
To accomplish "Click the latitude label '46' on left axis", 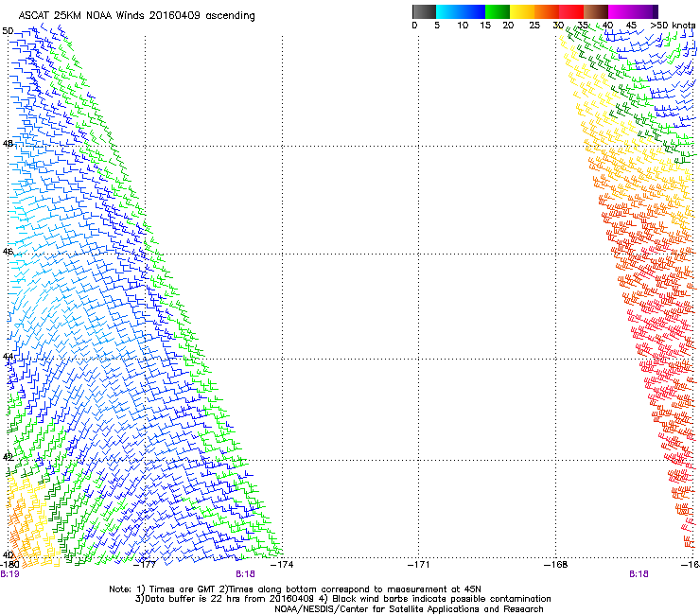I will point(8,252).
